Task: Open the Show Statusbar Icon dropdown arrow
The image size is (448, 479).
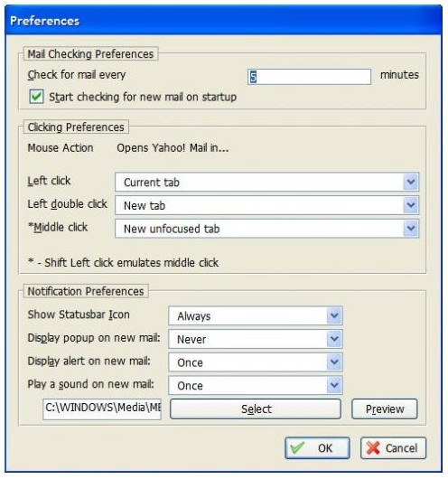Action: pyautogui.click(x=334, y=315)
